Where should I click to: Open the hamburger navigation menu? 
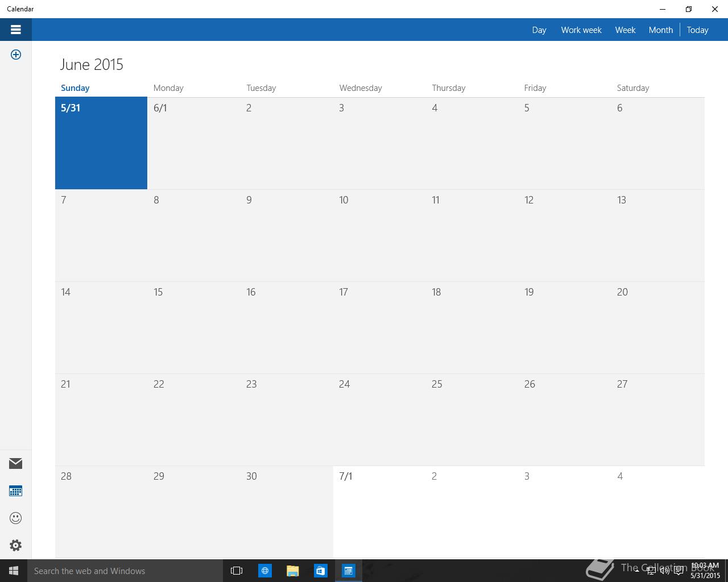16,30
